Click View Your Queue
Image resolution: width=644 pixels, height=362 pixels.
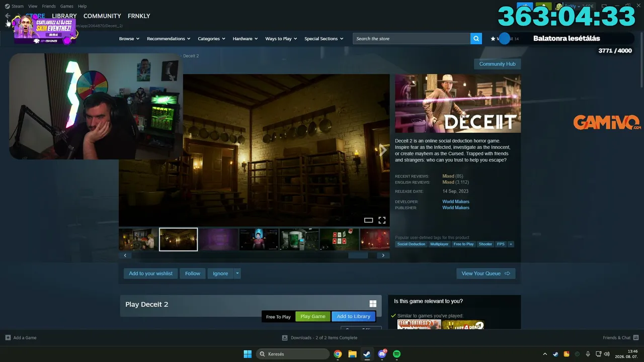coord(486,274)
